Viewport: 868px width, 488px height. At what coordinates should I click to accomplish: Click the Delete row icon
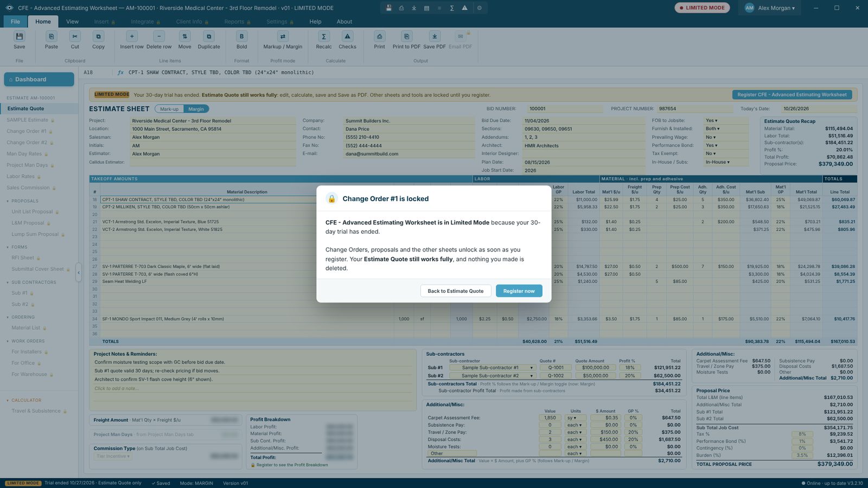(159, 36)
